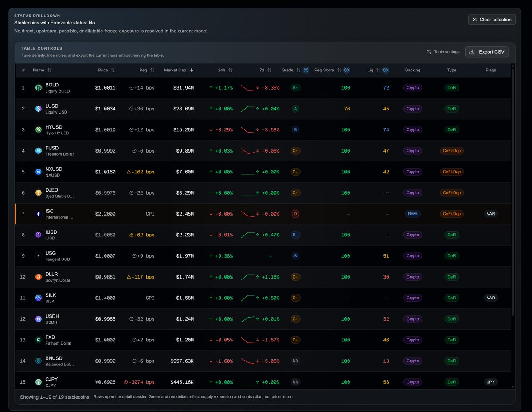
Task: Sort table by 7d column
Action: (x=266, y=70)
